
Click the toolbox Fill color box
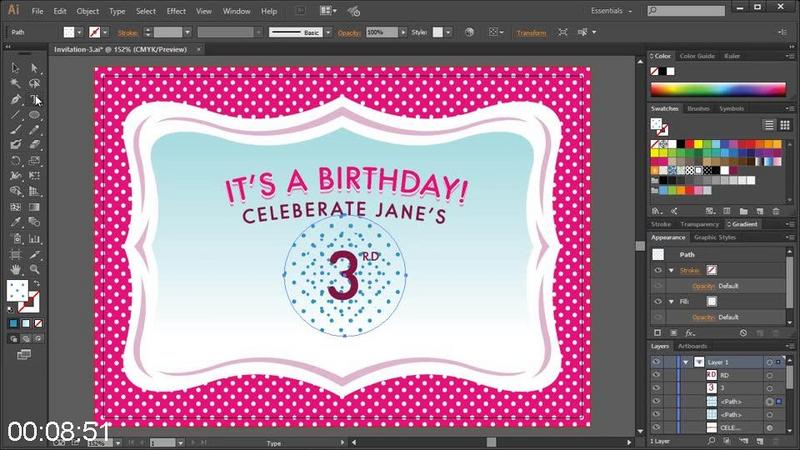(x=17, y=290)
